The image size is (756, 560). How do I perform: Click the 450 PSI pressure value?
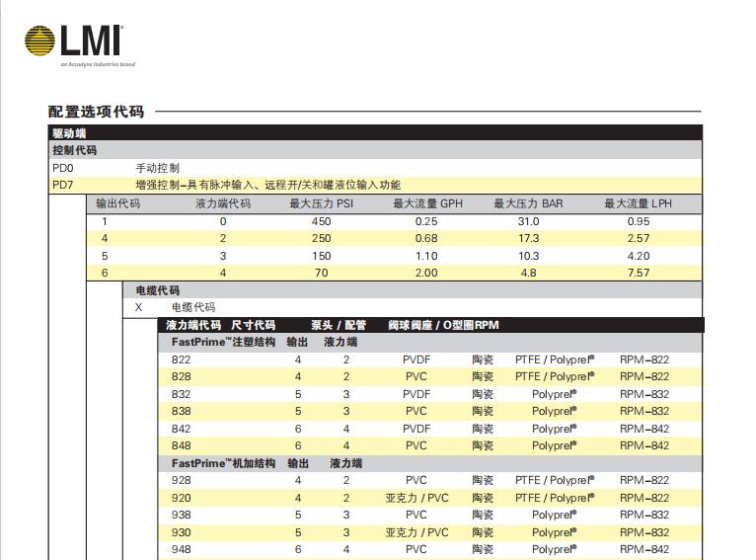[x=321, y=221]
